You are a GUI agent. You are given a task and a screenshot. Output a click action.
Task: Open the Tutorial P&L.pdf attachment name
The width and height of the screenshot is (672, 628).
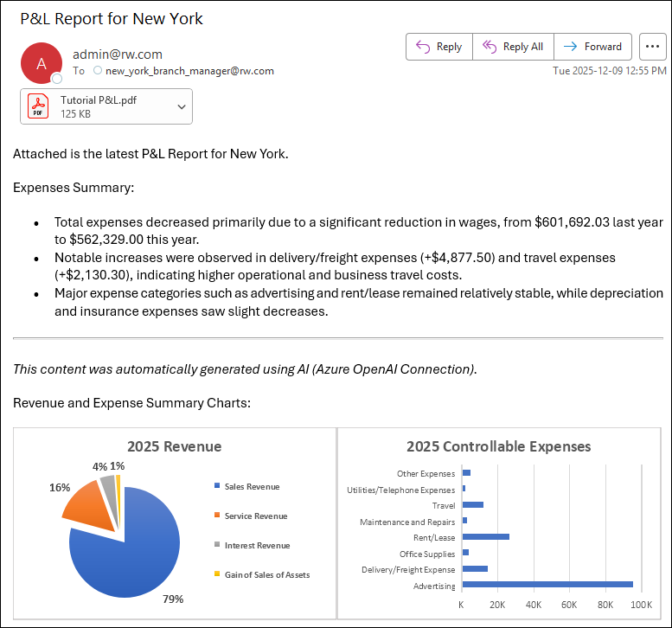99,99
